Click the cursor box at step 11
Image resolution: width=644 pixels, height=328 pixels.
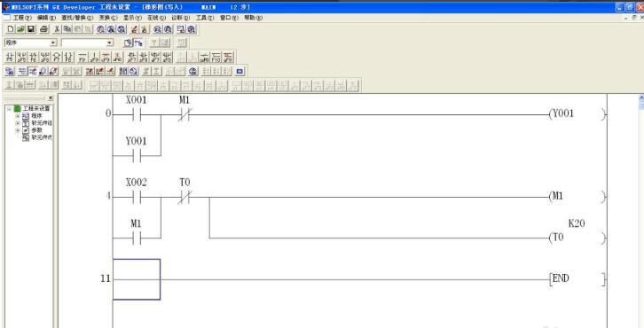137,279
